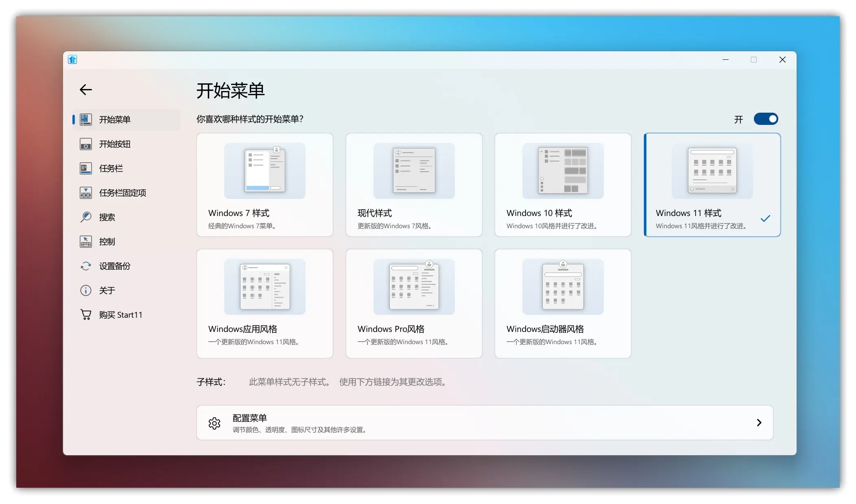Click the Windows Pro风格 card title
Image resolution: width=856 pixels, height=504 pixels.
(x=391, y=329)
